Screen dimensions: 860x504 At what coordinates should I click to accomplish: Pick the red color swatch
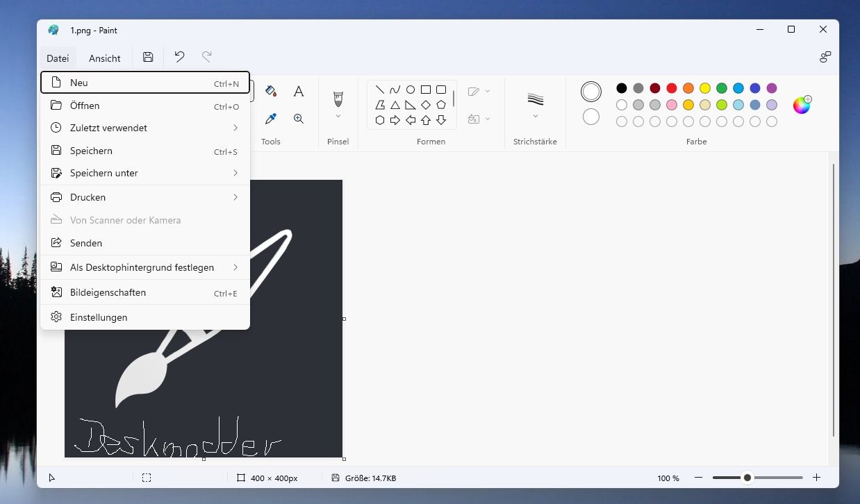[x=672, y=88]
